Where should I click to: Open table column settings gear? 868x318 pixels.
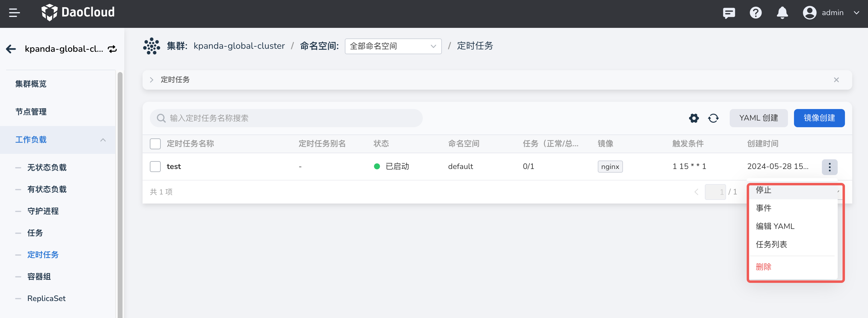(x=694, y=118)
